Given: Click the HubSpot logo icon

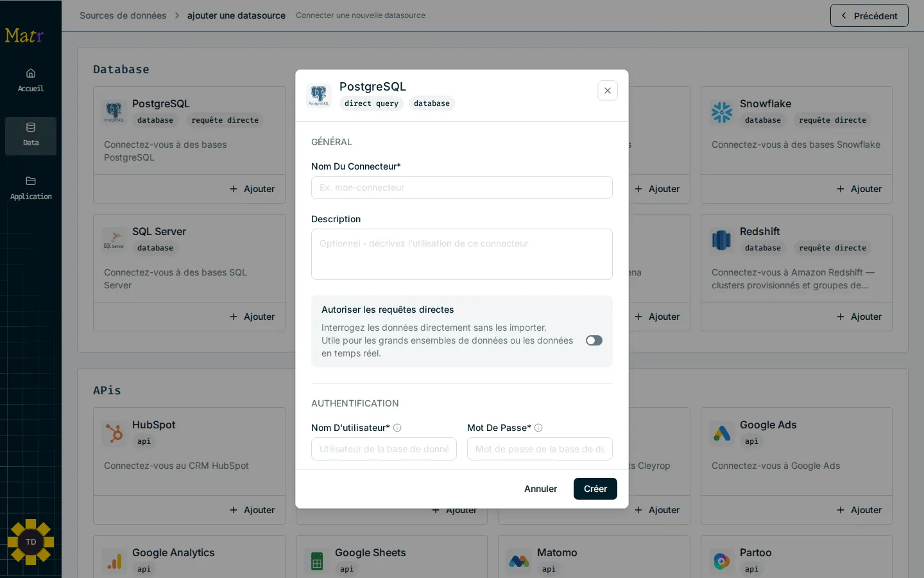Looking at the screenshot, I should point(114,433).
